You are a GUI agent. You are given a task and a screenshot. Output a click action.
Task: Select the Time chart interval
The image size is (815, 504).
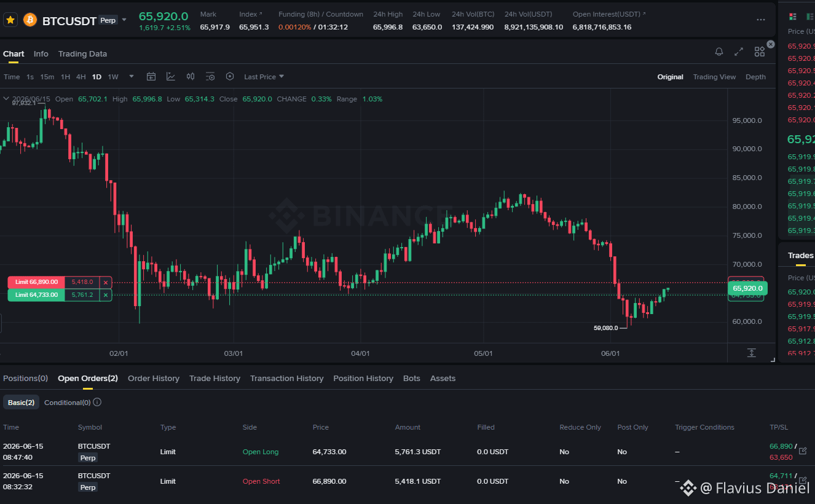pos(12,77)
